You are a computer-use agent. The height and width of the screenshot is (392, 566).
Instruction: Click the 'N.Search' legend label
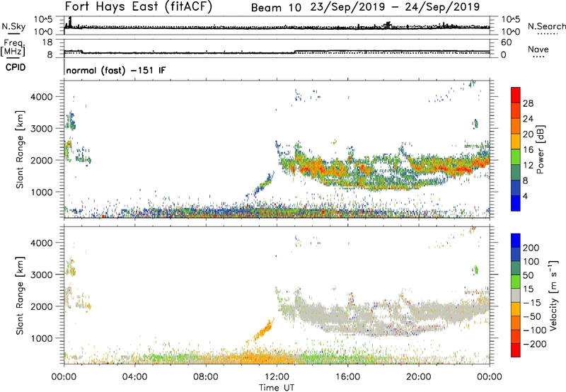[546, 26]
